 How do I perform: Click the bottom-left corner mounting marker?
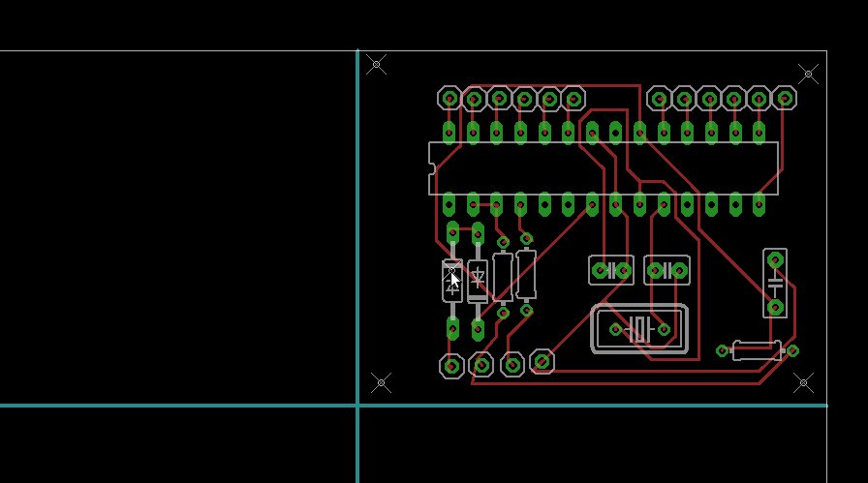[382, 383]
